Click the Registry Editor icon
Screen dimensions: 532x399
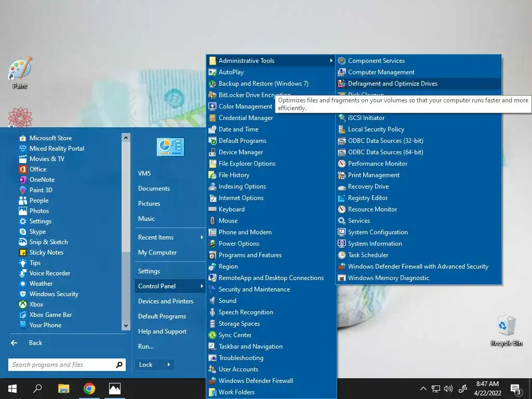[x=342, y=198]
